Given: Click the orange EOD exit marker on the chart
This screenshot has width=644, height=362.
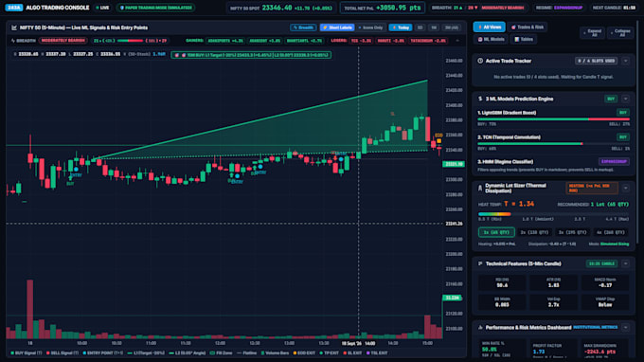Looking at the screenshot, I should 438,141.
